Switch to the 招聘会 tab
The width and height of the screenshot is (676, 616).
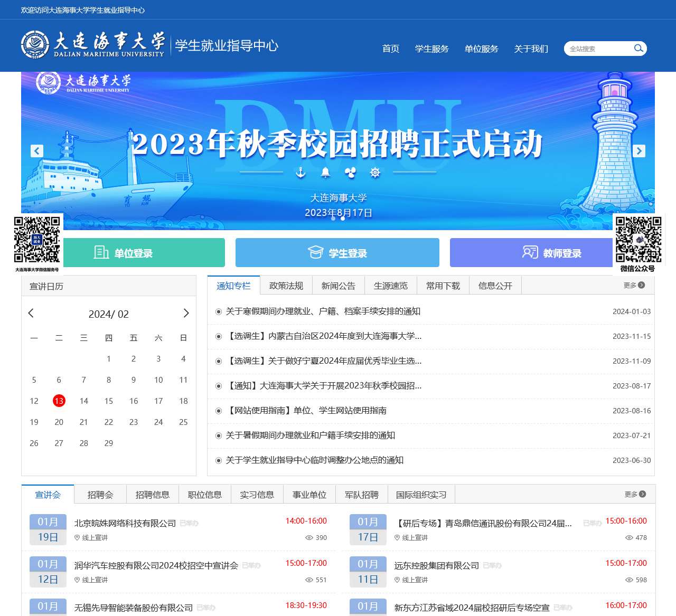(100, 494)
